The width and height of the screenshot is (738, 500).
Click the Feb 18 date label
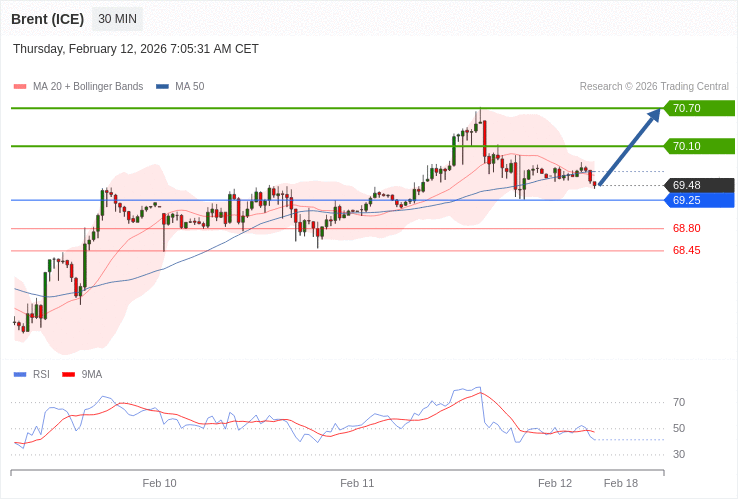point(620,483)
